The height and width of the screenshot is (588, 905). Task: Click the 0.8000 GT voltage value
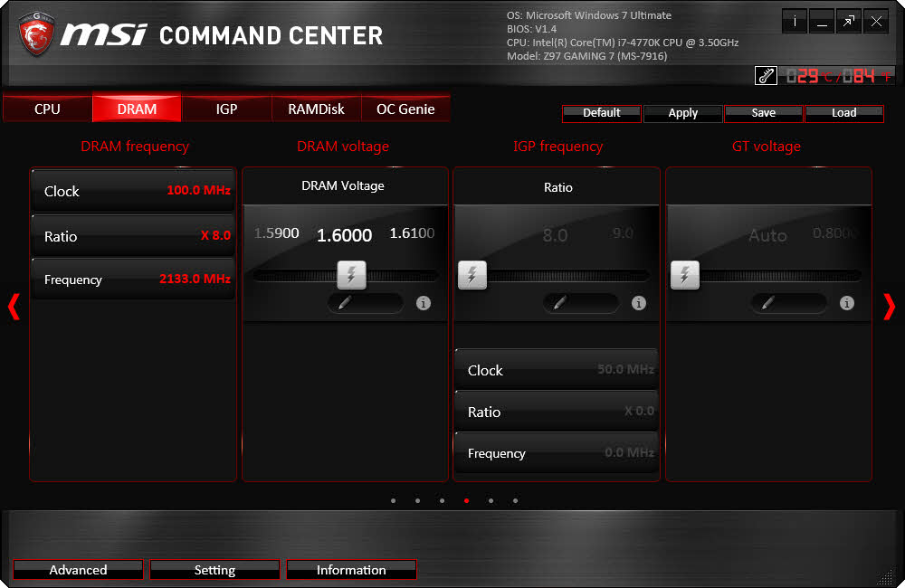click(834, 233)
